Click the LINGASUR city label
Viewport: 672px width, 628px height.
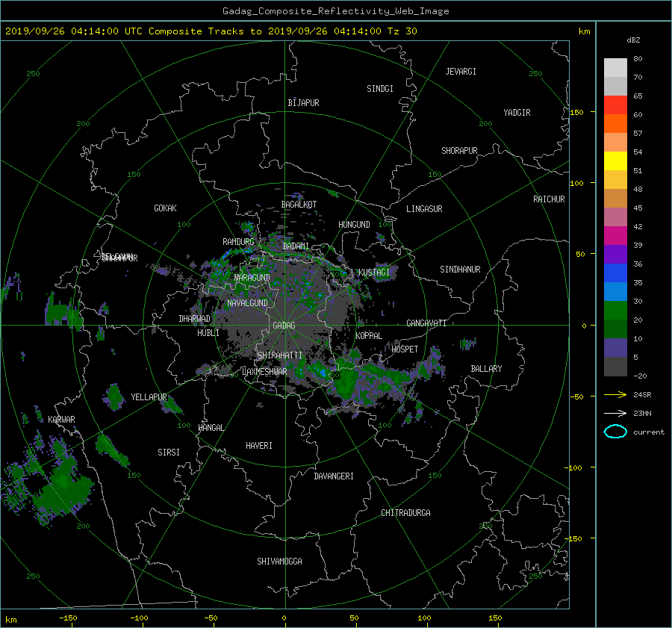(x=424, y=209)
